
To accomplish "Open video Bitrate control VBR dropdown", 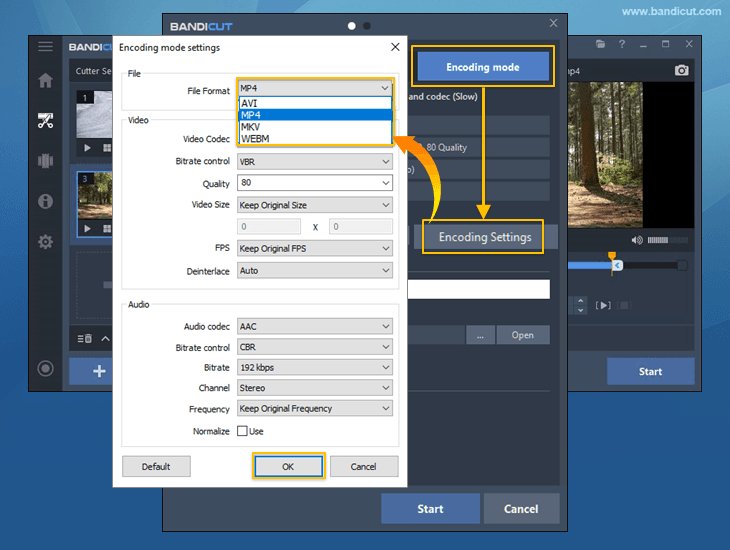I will click(315, 162).
